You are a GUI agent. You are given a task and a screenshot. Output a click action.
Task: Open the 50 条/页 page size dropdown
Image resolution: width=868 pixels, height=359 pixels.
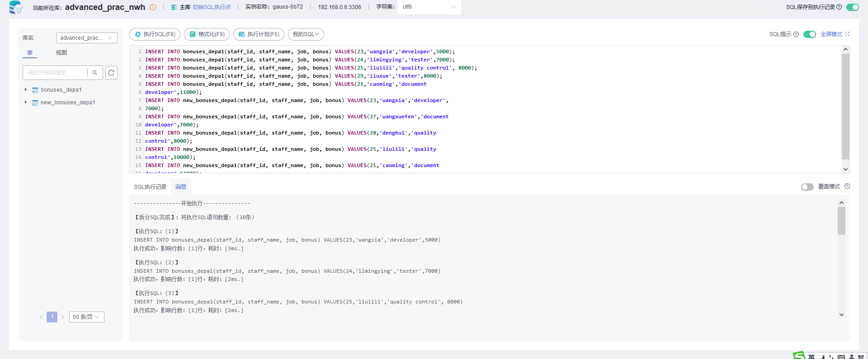click(87, 317)
